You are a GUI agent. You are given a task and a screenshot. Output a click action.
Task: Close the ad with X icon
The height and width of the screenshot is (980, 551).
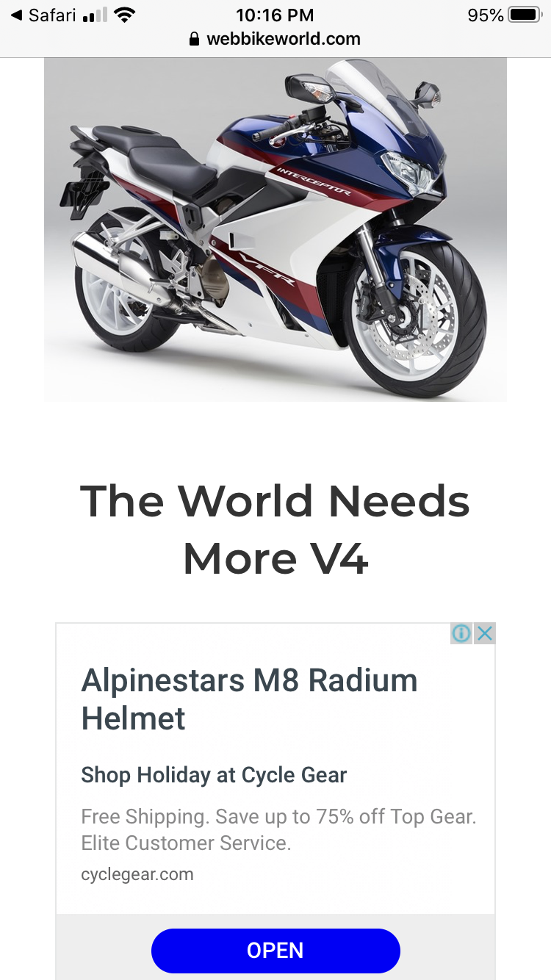[x=484, y=633]
